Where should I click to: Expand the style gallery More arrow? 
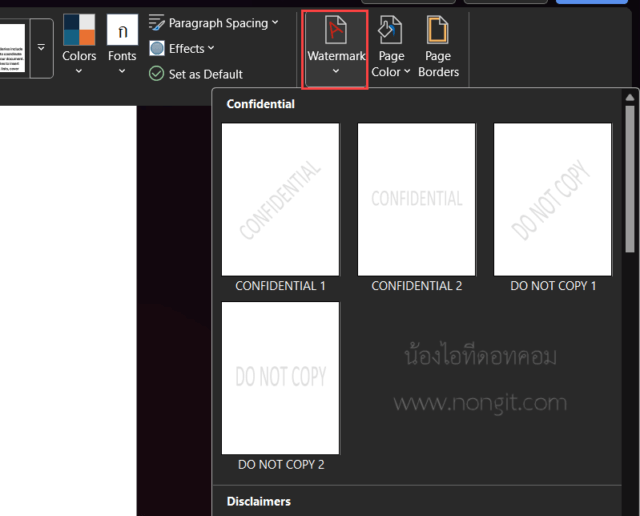(41, 48)
